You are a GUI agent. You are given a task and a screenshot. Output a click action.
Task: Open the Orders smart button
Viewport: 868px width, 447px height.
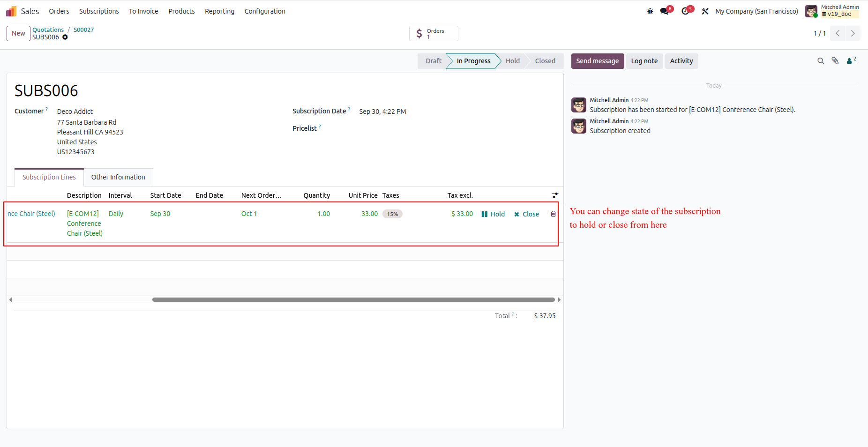click(434, 33)
